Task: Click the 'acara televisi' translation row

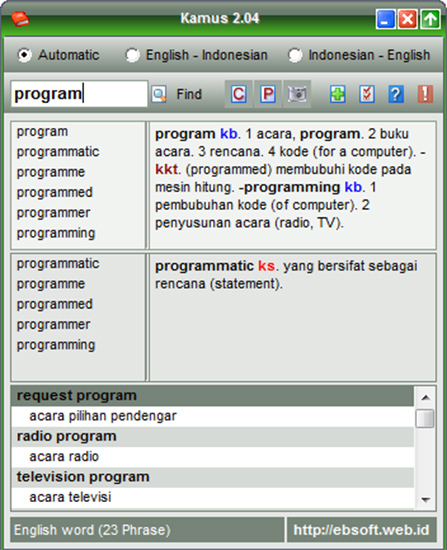Action: (x=213, y=498)
